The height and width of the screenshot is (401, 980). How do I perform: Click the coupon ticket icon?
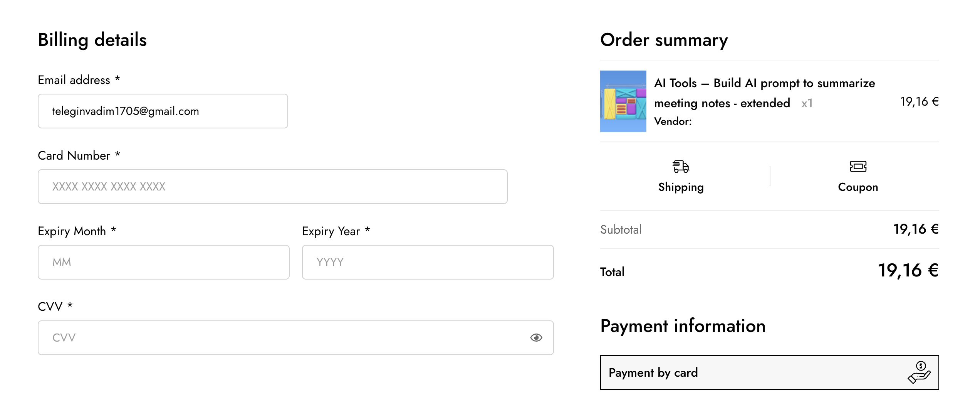(x=858, y=167)
